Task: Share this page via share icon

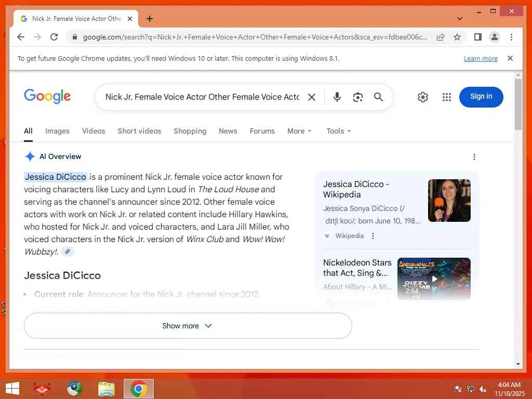Action: [x=441, y=37]
